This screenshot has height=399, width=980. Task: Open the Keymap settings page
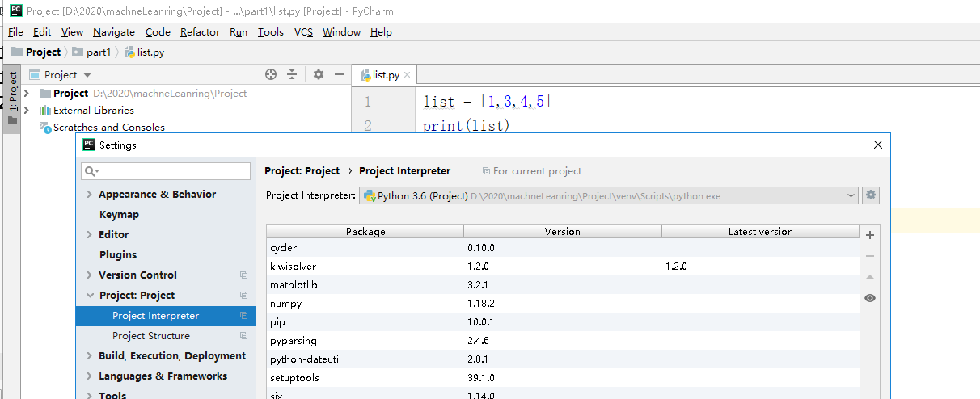coord(119,215)
